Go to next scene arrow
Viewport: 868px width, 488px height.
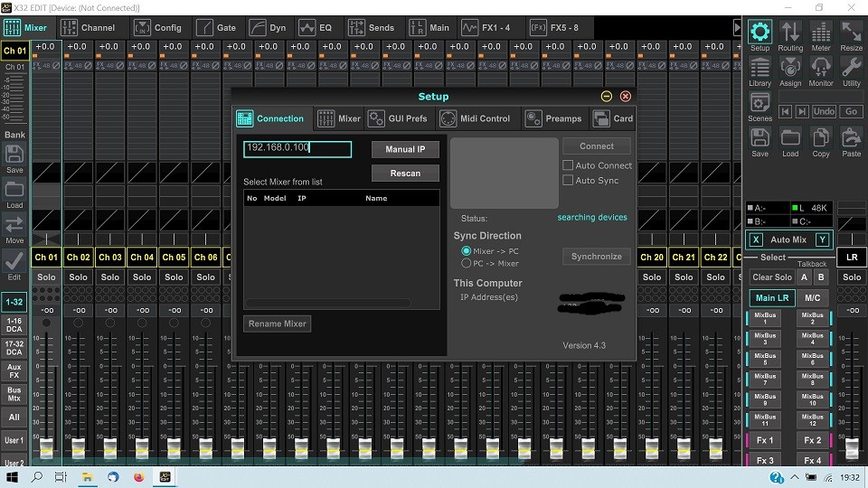[x=802, y=111]
